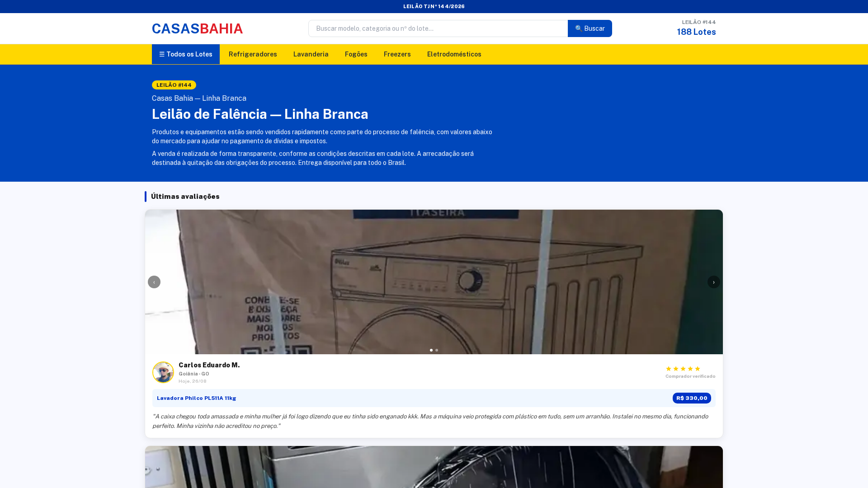The image size is (868, 488).
Task: Click the Hoje, 26/08 review date
Action: pyautogui.click(x=193, y=381)
